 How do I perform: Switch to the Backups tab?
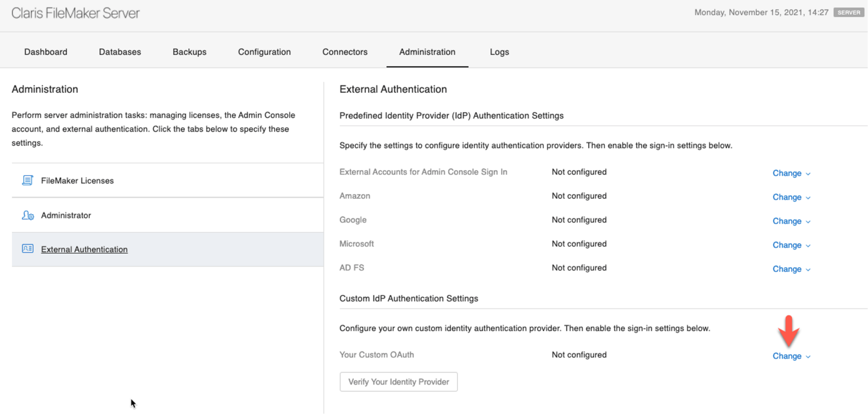coord(189,52)
